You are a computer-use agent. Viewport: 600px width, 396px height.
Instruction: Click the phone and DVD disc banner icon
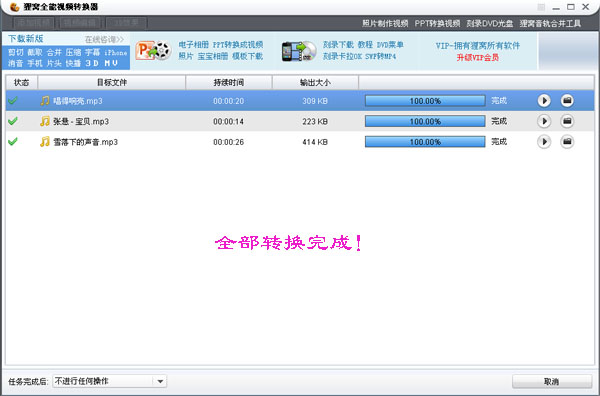[x=299, y=51]
